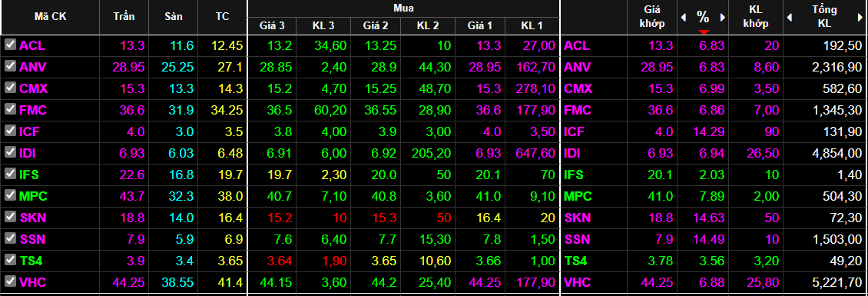Click the Giá khớp column header
The height and width of the screenshot is (296, 868).
651,17
